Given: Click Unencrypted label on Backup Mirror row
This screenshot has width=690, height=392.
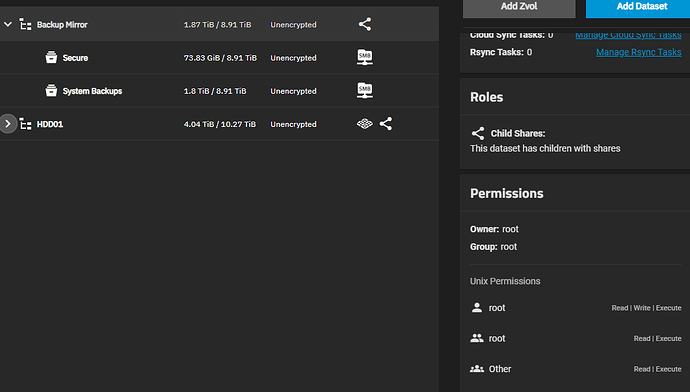Looking at the screenshot, I should [293, 25].
